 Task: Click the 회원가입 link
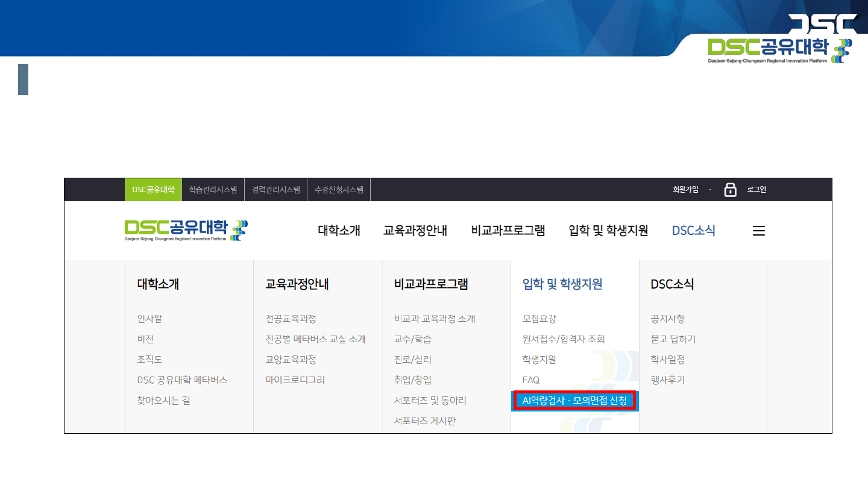pyautogui.click(x=685, y=190)
